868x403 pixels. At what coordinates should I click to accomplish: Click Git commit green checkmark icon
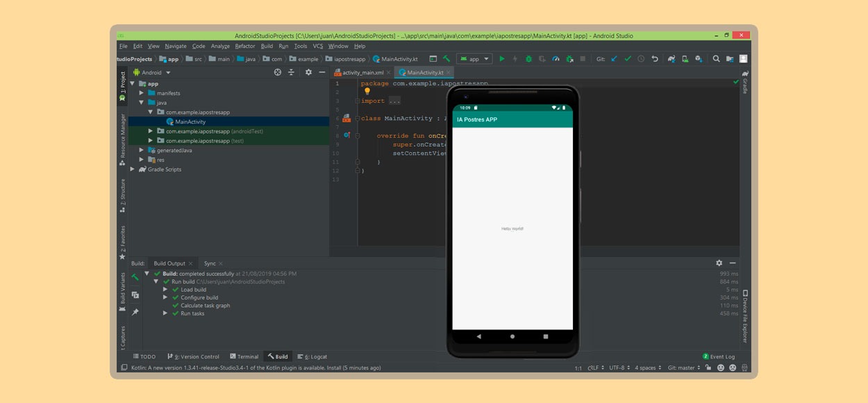[628, 59]
